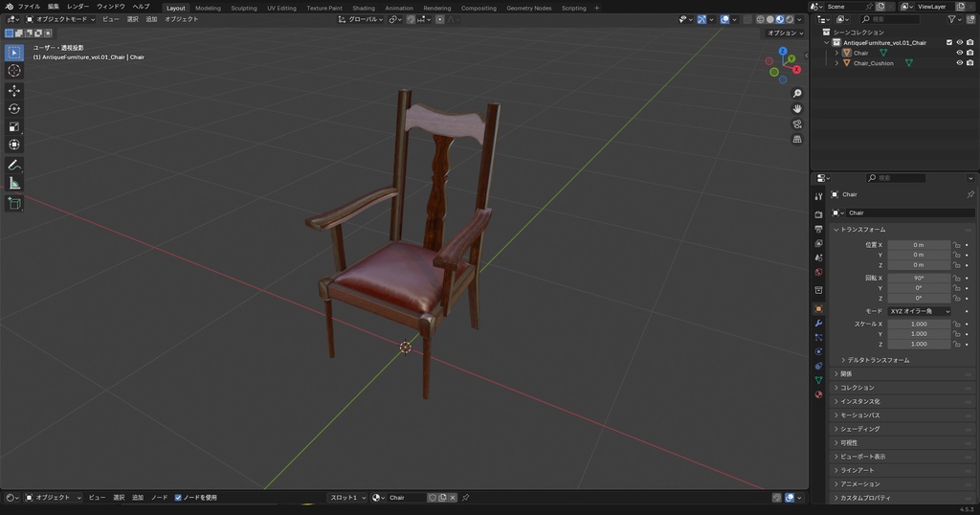Click the 回転 X value field
The height and width of the screenshot is (515, 980).
click(919, 279)
